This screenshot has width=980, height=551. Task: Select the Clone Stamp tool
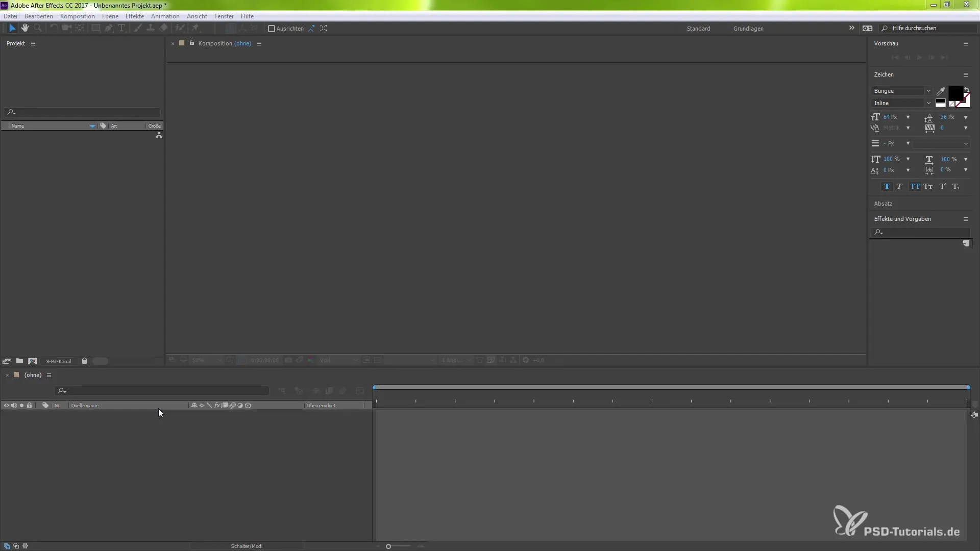[x=151, y=28]
